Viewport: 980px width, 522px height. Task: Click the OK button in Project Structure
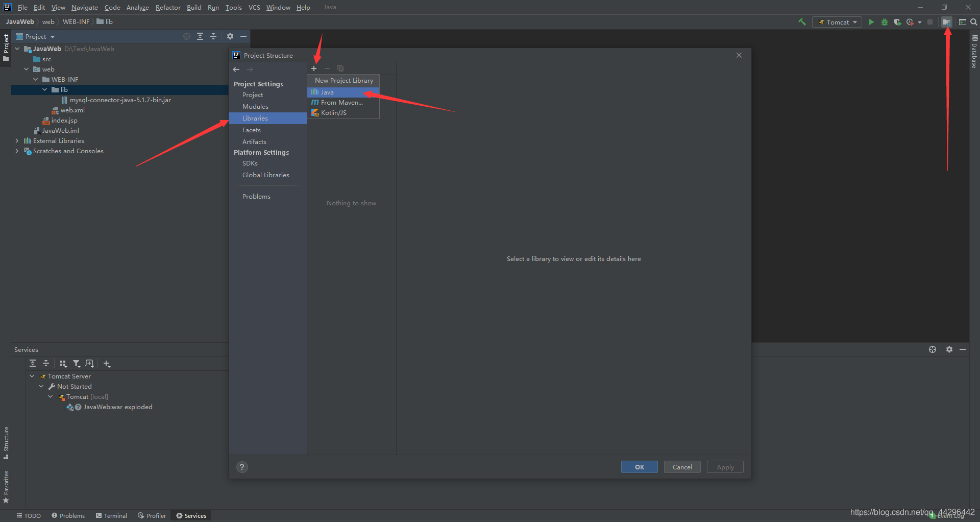tap(640, 467)
